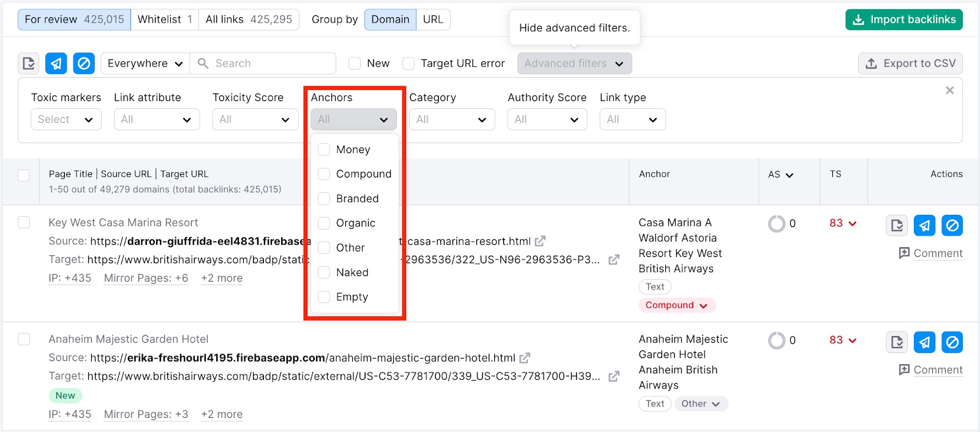980x432 pixels.
Task: Click the blue disavow icon in the toolbar
Action: [x=84, y=64]
